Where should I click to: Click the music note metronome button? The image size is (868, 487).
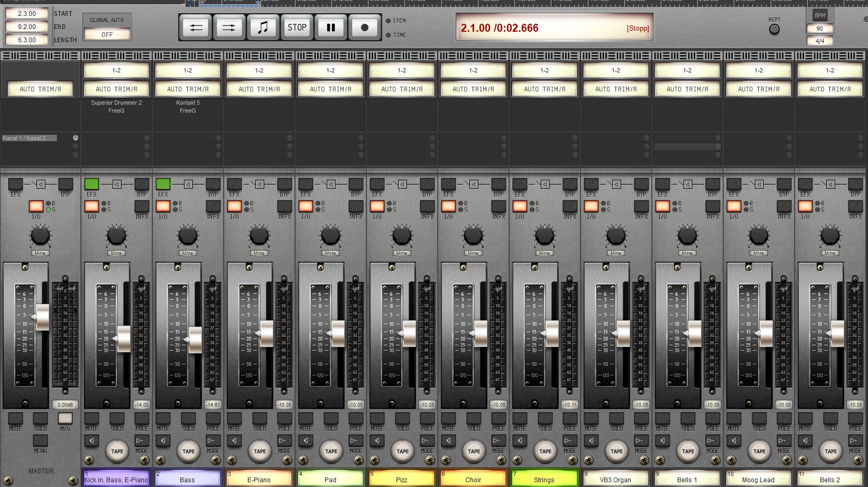coord(263,27)
